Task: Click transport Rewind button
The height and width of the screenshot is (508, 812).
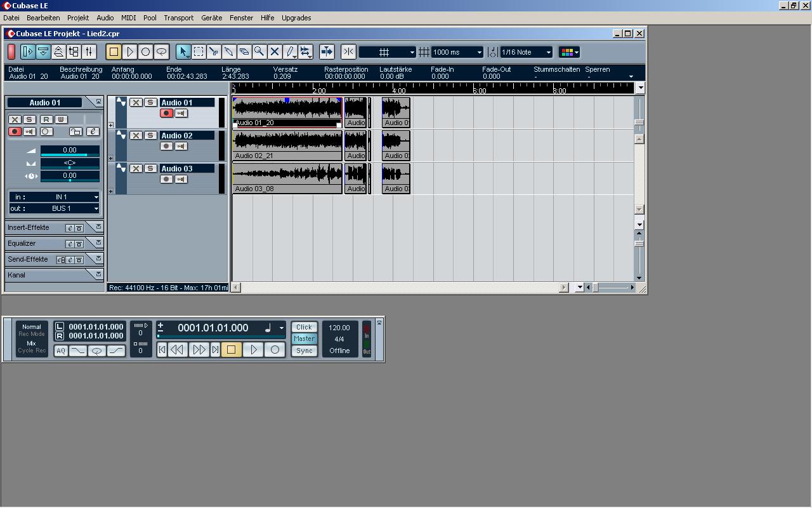Action: tap(178, 349)
